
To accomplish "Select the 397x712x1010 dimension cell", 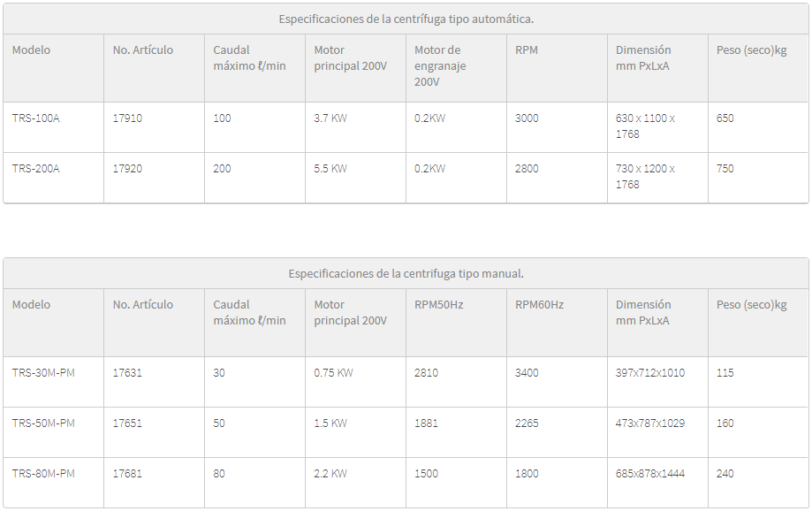I will pyautogui.click(x=649, y=373).
